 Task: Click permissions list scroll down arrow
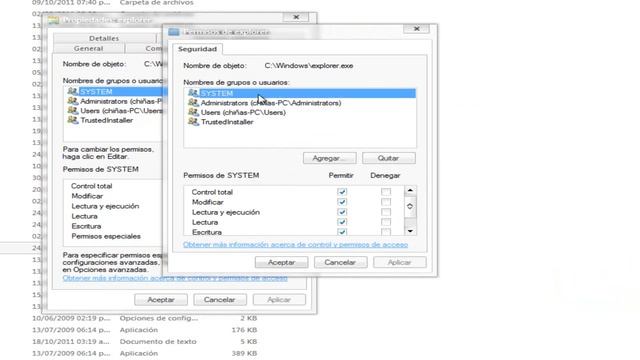click(x=410, y=231)
